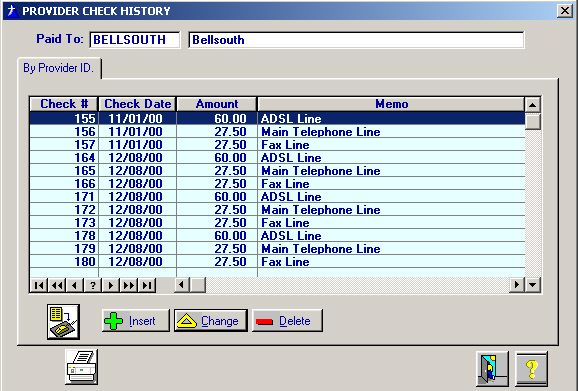The height and width of the screenshot is (391, 578).
Task: Click Main Telephone Line memo of check 179
Action: pos(321,249)
